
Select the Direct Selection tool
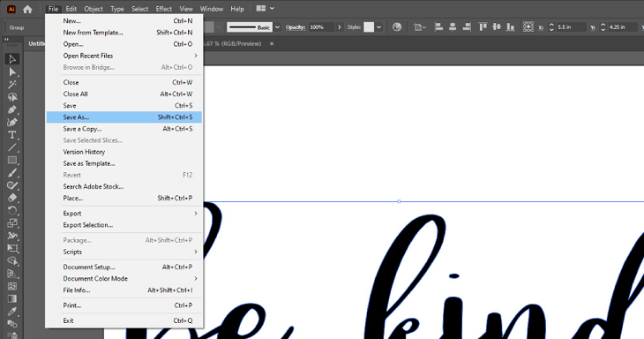point(12,72)
